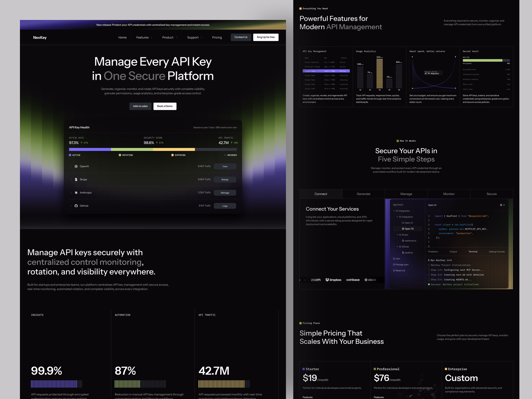Click the talks to sales button

(x=140, y=106)
